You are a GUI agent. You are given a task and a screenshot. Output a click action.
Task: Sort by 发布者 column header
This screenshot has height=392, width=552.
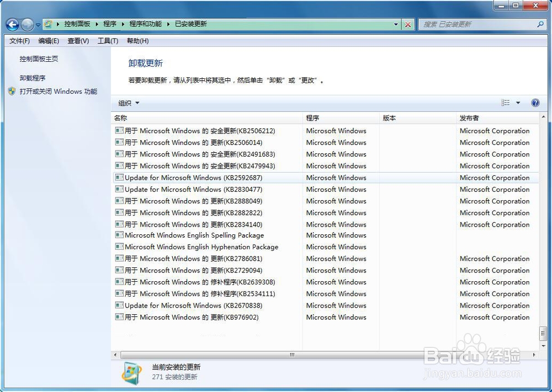[x=497, y=118]
